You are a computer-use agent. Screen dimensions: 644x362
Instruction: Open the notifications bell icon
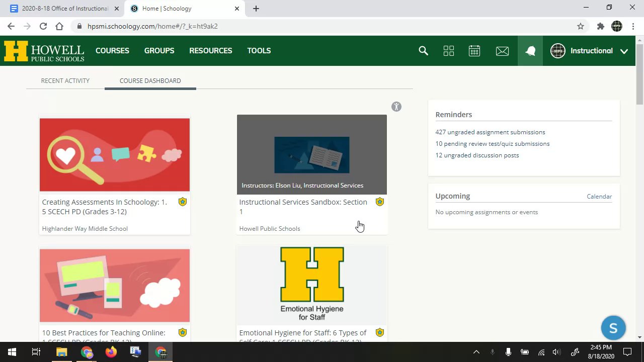tap(530, 51)
